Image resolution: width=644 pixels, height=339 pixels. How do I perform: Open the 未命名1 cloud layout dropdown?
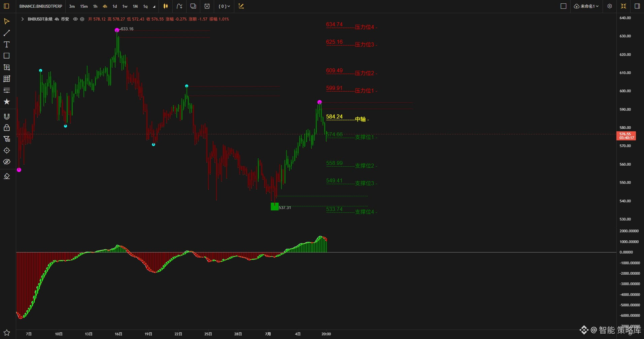(x=586, y=6)
